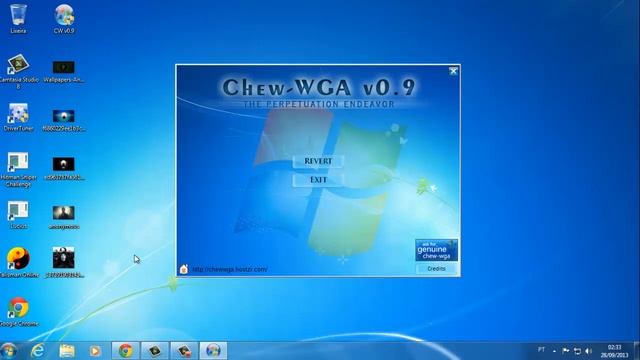Open the Windows Start menu orb
This screenshot has width=640, height=360.
pos(9,351)
